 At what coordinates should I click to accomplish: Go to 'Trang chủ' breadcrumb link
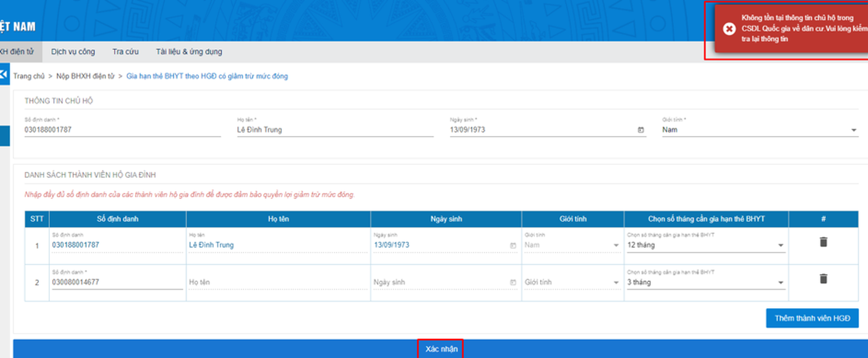point(29,76)
